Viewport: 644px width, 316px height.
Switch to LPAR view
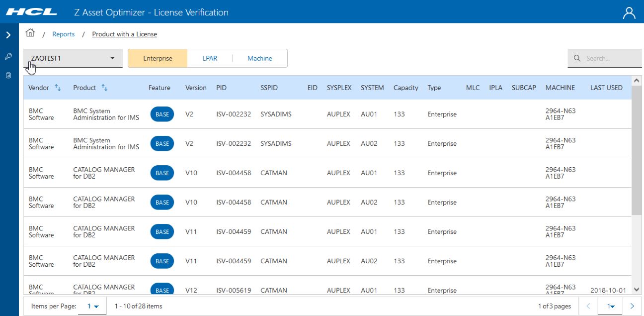click(210, 58)
